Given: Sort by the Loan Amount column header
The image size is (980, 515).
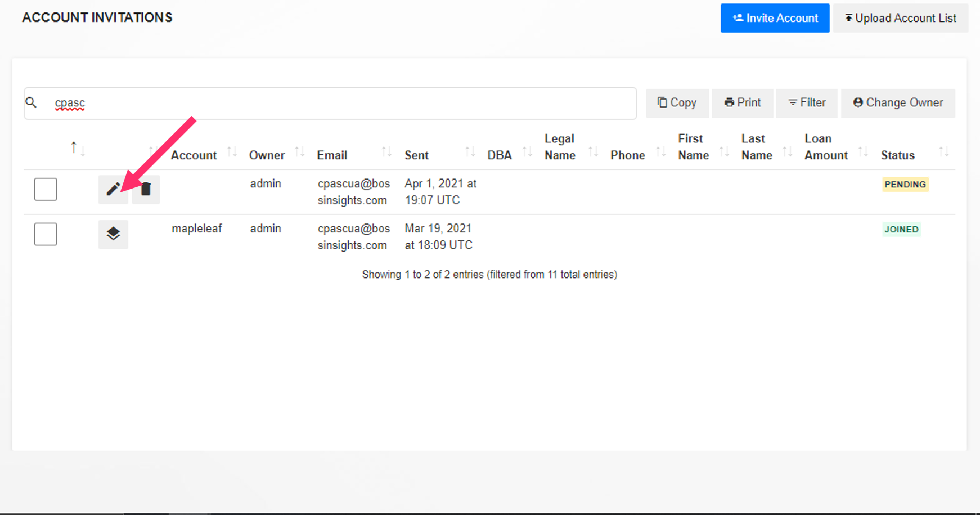Looking at the screenshot, I should tap(825, 147).
